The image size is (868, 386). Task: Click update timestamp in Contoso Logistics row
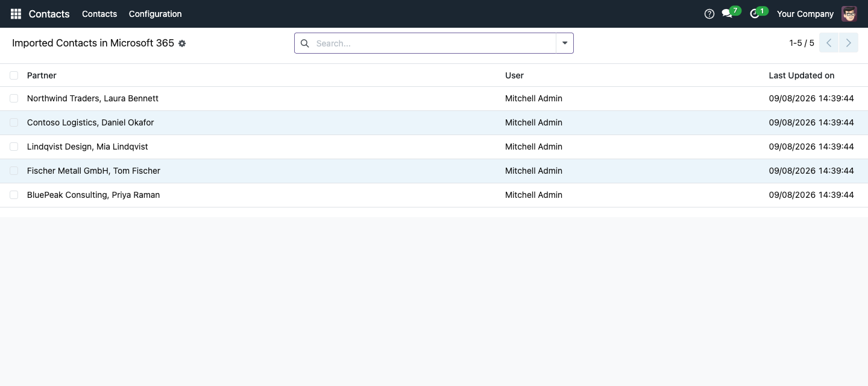[x=811, y=122]
